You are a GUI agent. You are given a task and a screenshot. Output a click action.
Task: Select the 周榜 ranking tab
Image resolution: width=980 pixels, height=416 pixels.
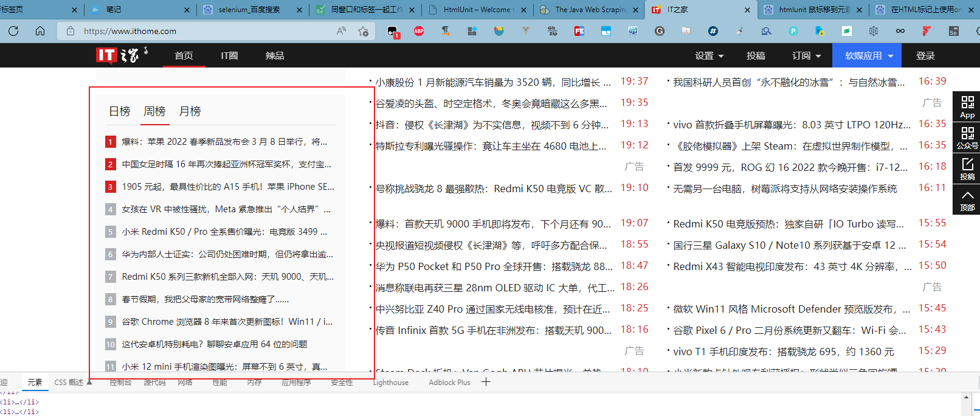pos(154,111)
